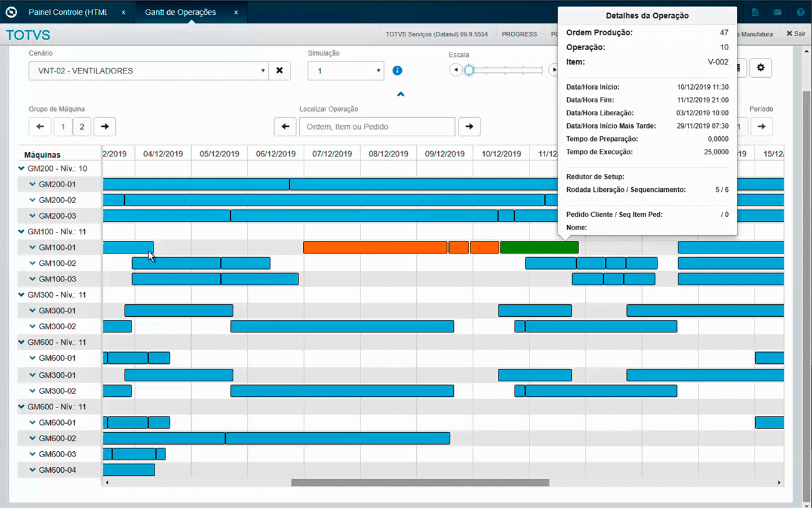Click Sair to exit
This screenshot has width=812, height=508.
(796, 34)
